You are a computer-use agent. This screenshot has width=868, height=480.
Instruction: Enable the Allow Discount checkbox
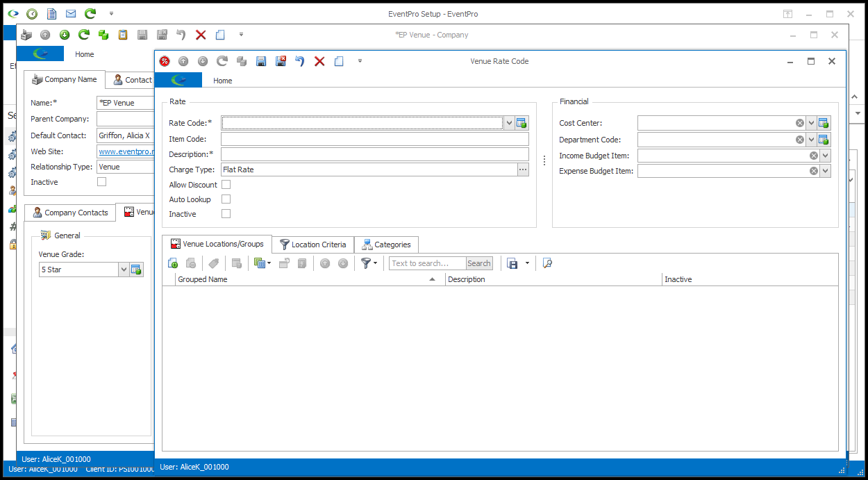pos(226,185)
